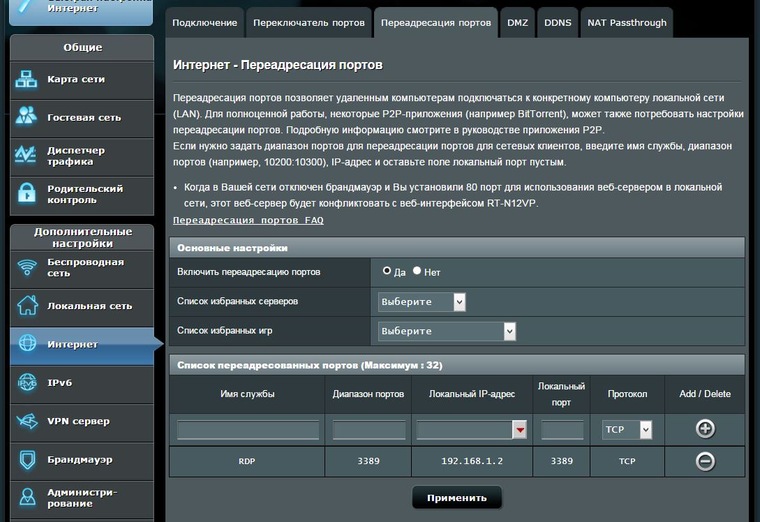Screen dimensions: 760x522
Task: Open VPN сервер menu item
Action: click(x=82, y=421)
